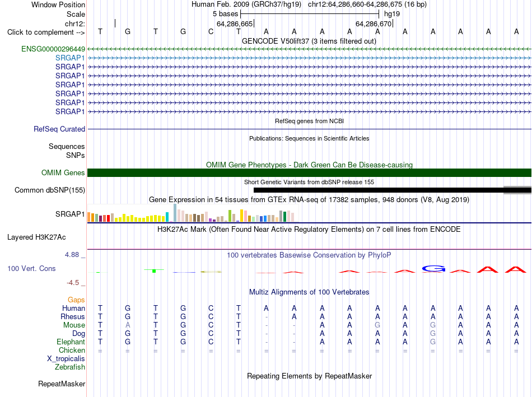Click the OMIM Gene Phenotypes track title

[310, 165]
